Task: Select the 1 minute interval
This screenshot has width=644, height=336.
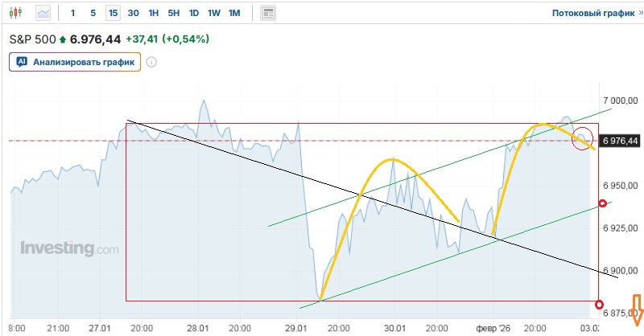Action: 73,13
